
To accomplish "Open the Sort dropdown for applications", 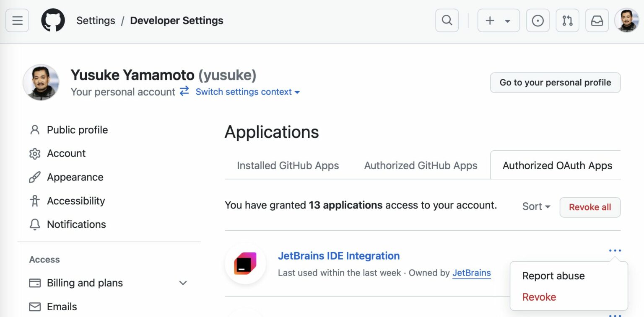I will 535,206.
